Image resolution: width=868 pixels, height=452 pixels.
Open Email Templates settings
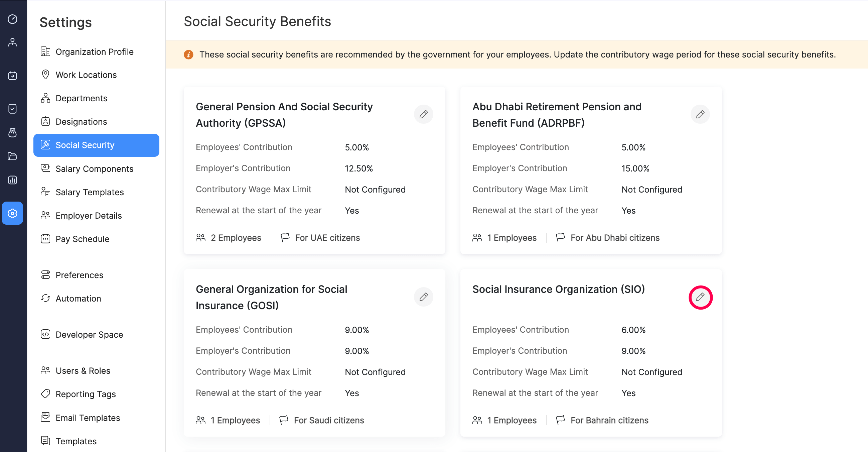[x=88, y=418]
